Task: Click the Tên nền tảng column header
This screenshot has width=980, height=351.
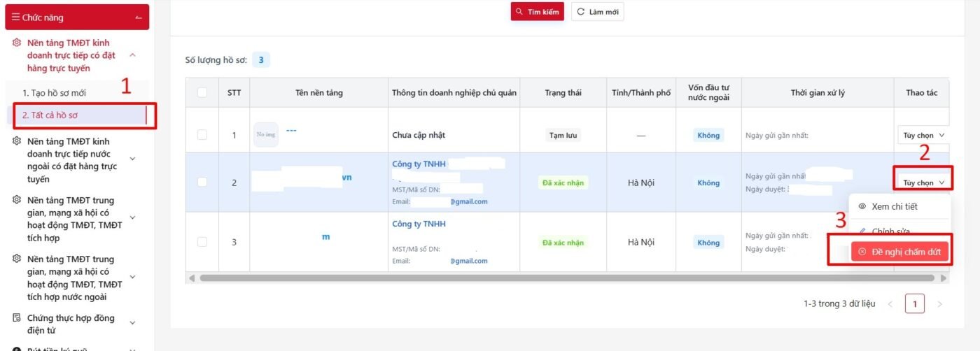Action: 319,92
